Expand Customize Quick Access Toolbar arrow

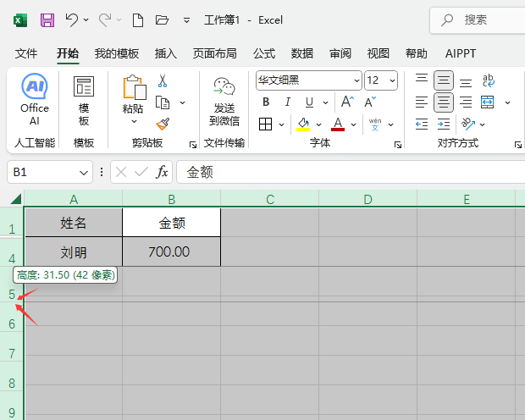coord(186,20)
